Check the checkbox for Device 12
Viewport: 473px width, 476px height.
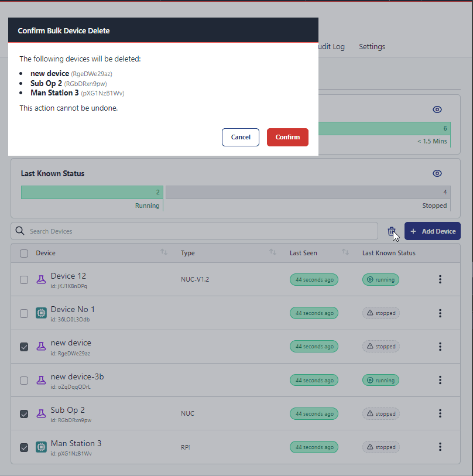[x=23, y=279]
